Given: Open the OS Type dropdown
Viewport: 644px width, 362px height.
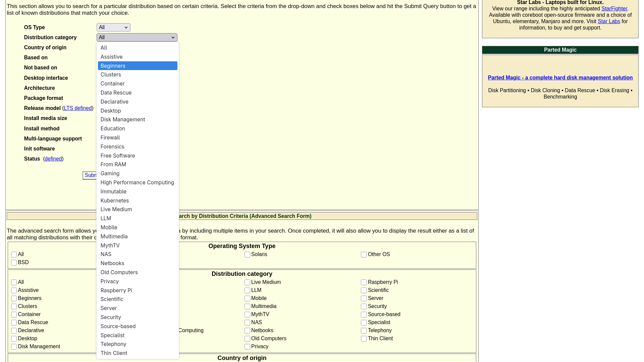Looking at the screenshot, I should [113, 27].
